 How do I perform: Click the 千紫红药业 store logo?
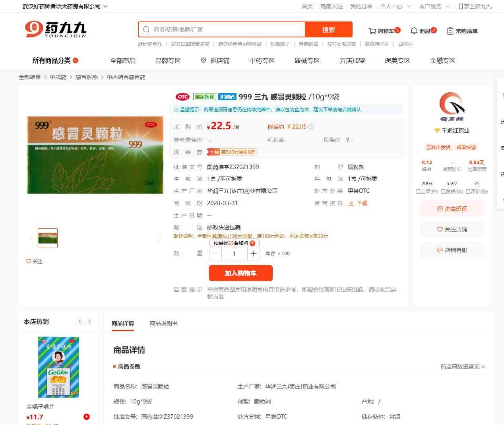click(452, 107)
